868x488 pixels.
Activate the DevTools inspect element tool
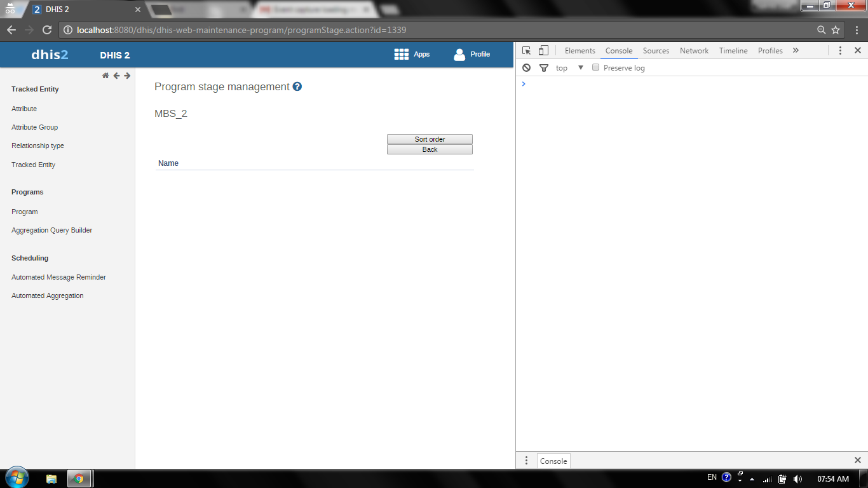527,51
